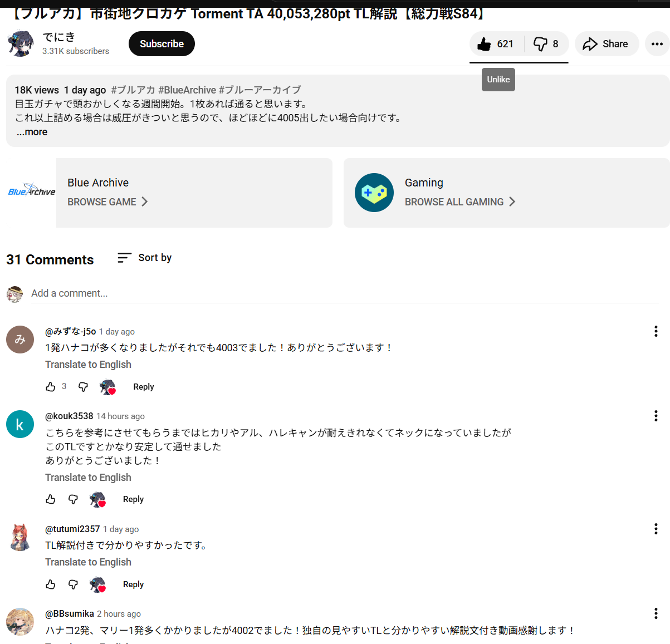Like the @kouk3538 comment
The image size is (670, 644).
click(51, 499)
